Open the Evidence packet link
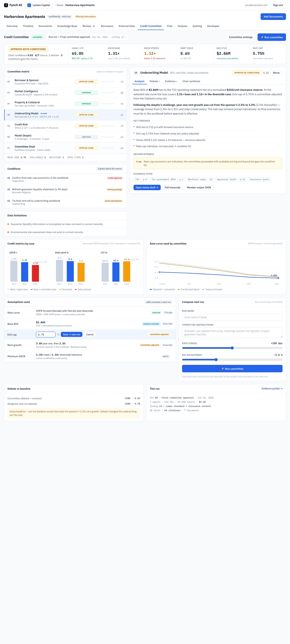Viewport: 290px width, 644px height. coord(272,388)
